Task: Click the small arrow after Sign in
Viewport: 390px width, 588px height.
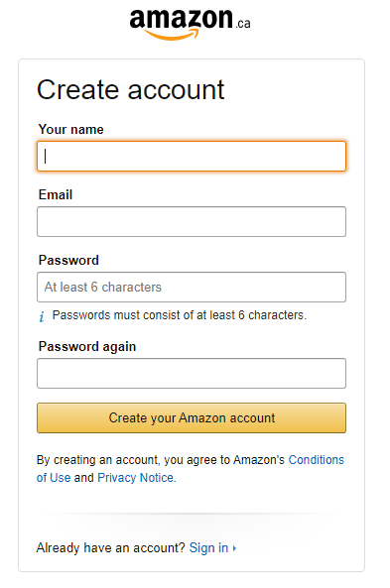Action: pos(234,548)
